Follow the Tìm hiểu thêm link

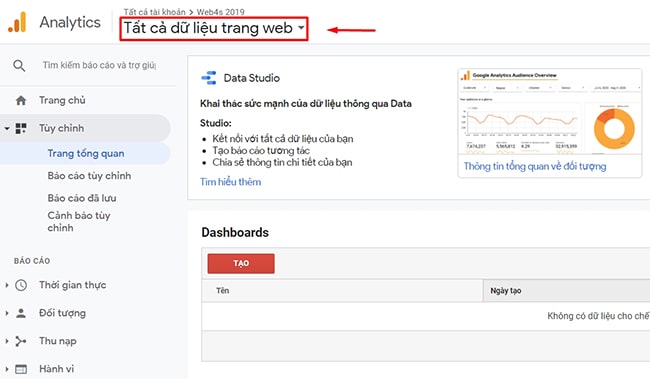coord(230,182)
